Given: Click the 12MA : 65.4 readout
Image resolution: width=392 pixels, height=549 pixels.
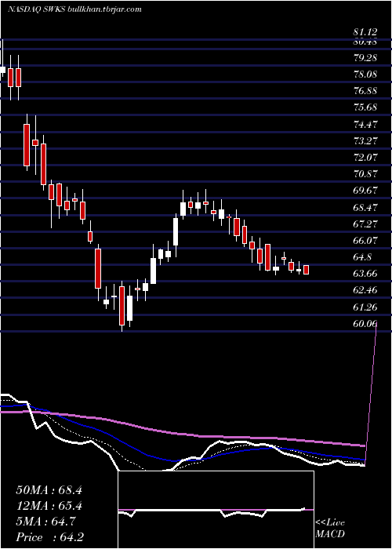Looking at the screenshot, I should coord(49,506).
